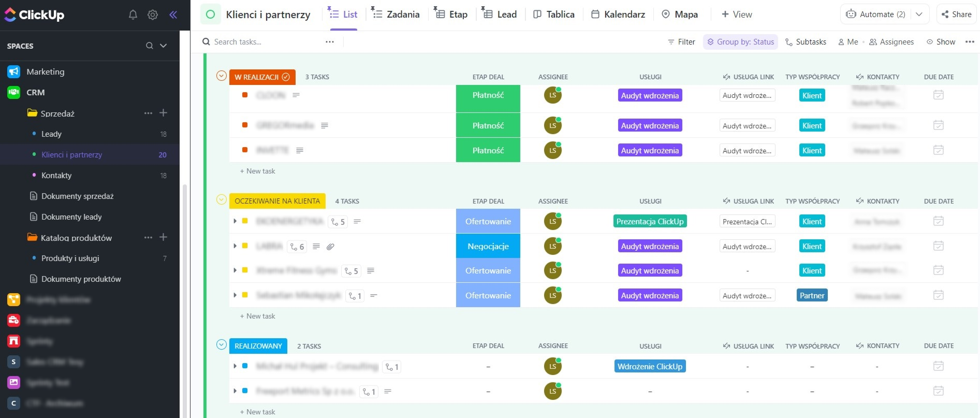The image size is (980, 418).
Task: Open search options ellipsis next to search
Action: click(330, 42)
